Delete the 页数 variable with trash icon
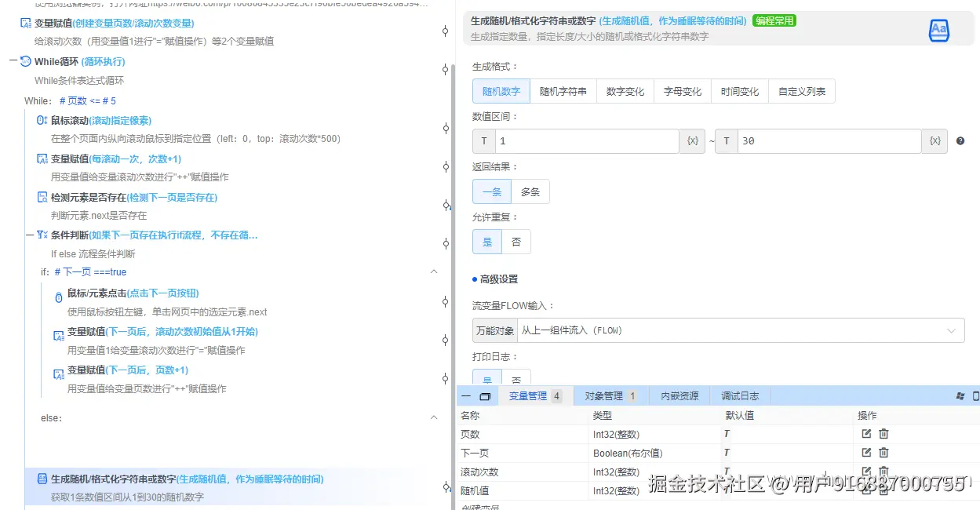This screenshot has height=510, width=980. pos(883,434)
